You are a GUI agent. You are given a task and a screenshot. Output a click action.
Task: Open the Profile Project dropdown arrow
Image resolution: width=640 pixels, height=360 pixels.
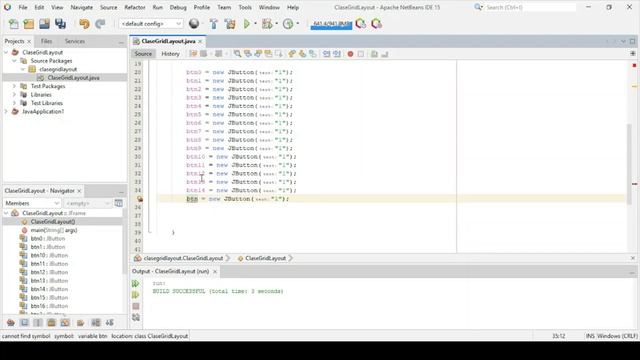pos(297,24)
